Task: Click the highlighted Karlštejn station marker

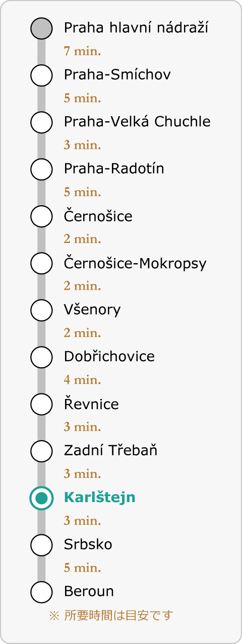Action: (41, 498)
